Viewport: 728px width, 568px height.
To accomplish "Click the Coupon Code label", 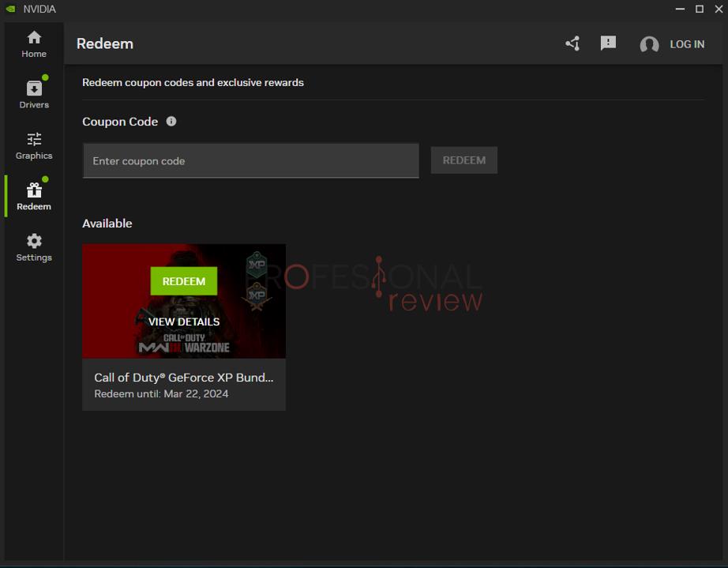I will tap(120, 122).
